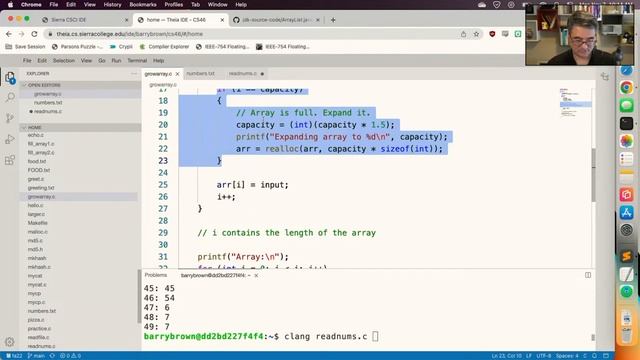The image size is (640, 360).
Task: Switch to the Problems panel tab
Action: (156, 275)
